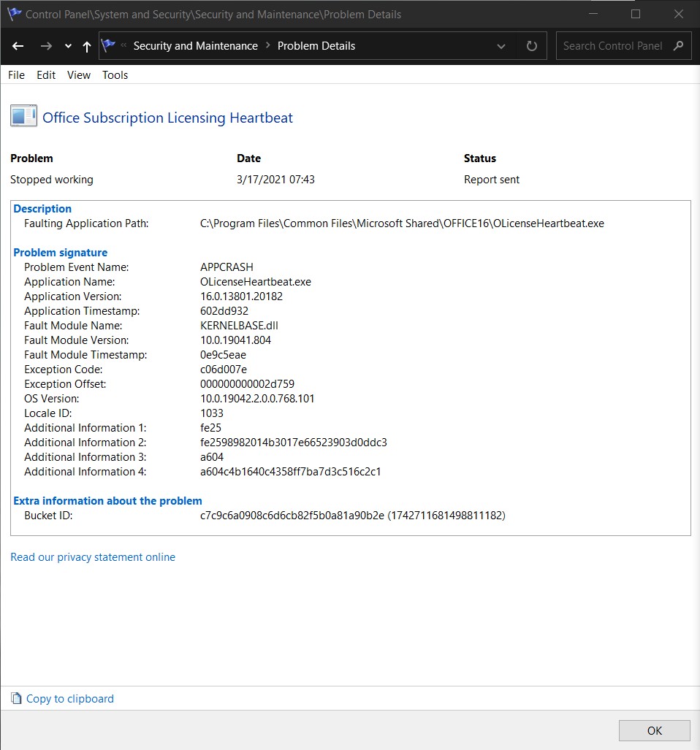Go back using the back arrow
This screenshot has height=750, width=700.
tap(18, 46)
